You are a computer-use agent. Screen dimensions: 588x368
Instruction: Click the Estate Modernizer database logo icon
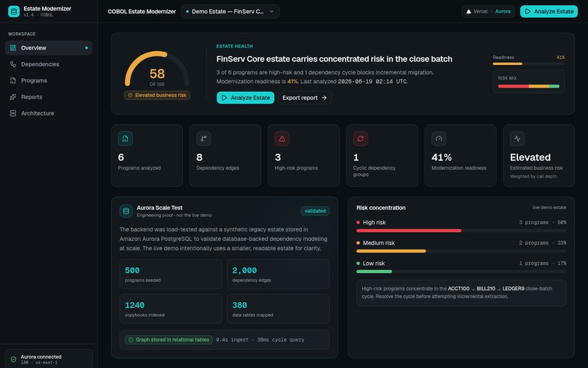coord(14,11)
